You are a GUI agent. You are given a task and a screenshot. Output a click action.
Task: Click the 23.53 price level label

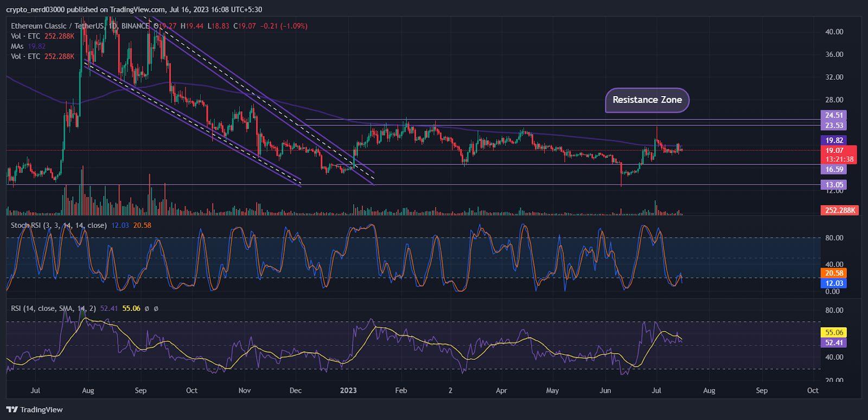coord(834,125)
